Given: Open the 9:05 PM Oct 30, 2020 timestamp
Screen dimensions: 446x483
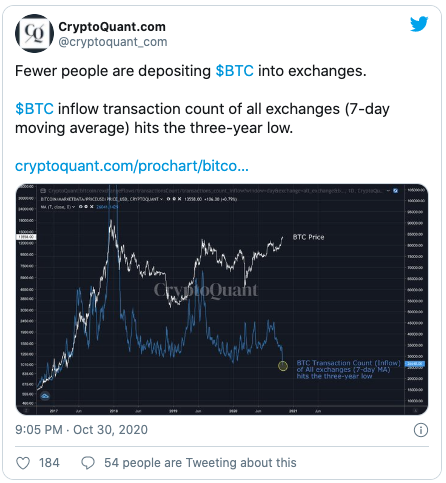Looking at the screenshot, I should pos(81,430).
